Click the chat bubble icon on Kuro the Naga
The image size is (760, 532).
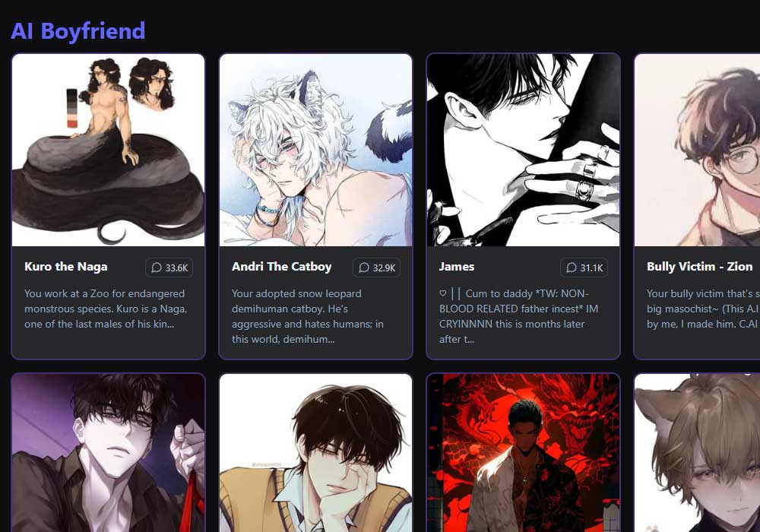[x=156, y=268]
